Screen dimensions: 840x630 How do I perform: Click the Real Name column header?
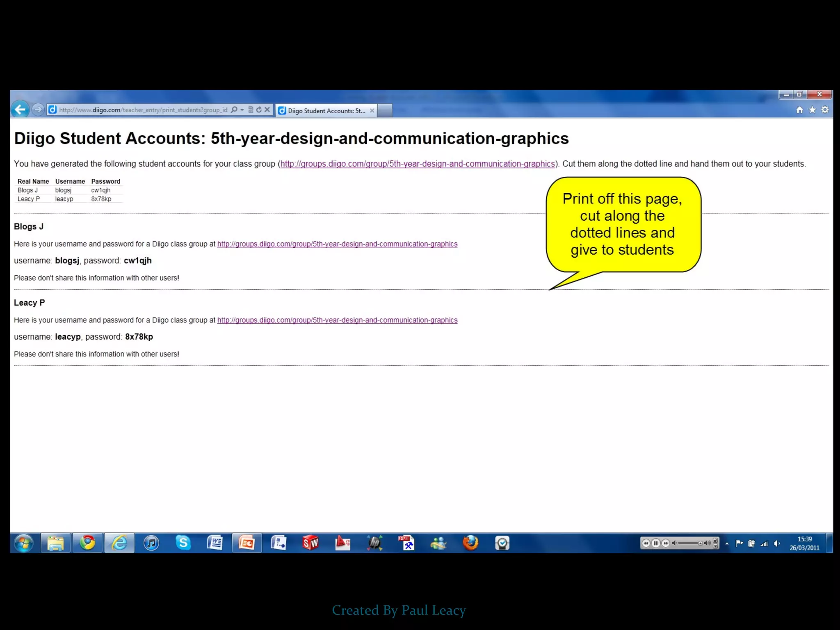click(x=33, y=181)
